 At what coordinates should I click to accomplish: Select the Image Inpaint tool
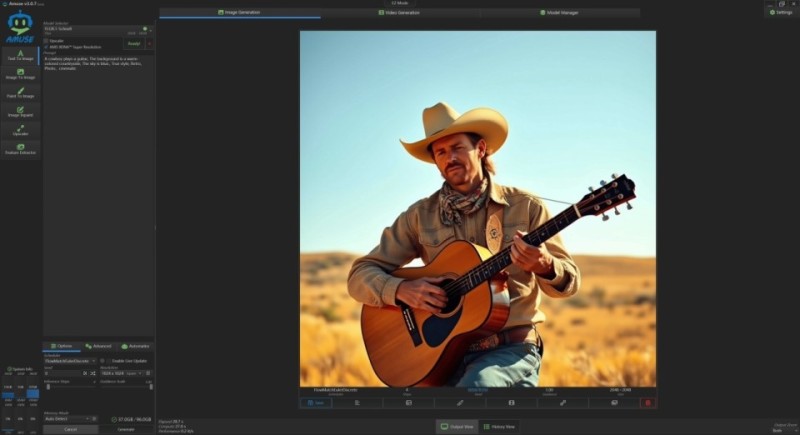[x=21, y=111]
